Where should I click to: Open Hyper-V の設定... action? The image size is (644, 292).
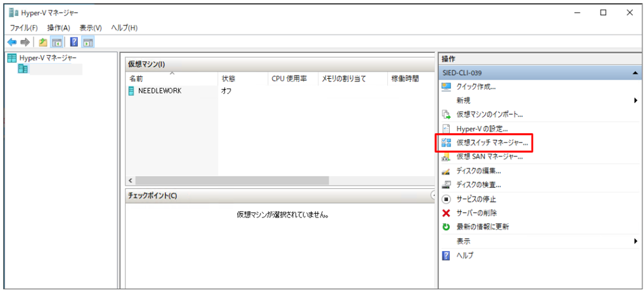482,129
